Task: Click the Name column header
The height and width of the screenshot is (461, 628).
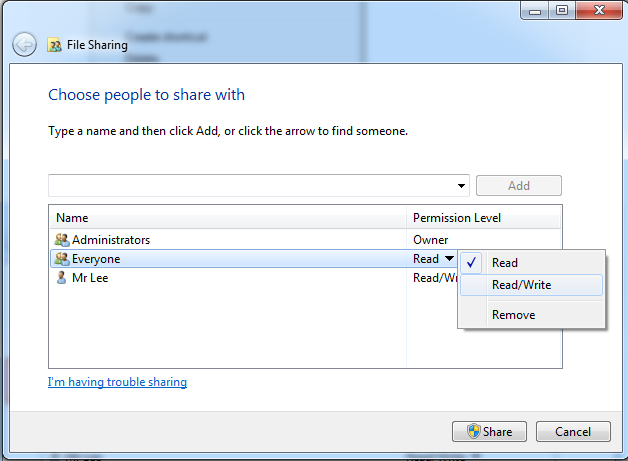Action: (x=72, y=218)
